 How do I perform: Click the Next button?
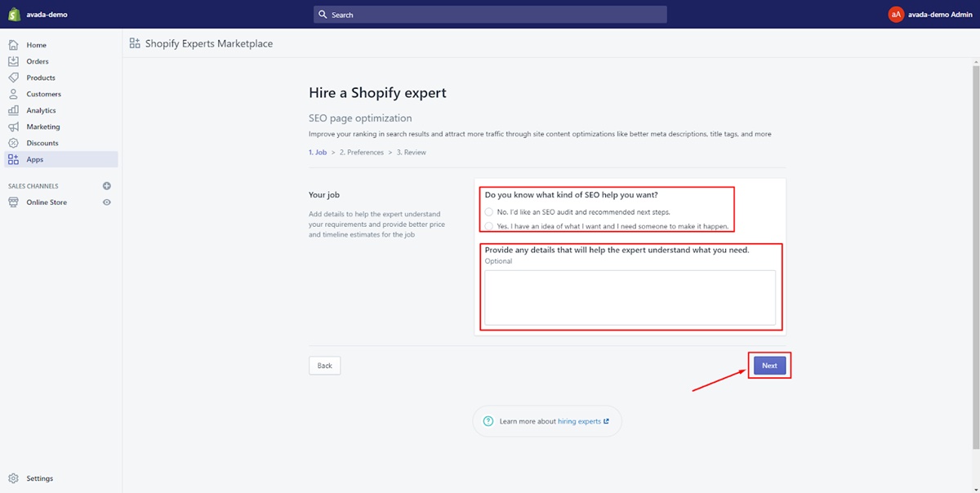click(x=769, y=366)
